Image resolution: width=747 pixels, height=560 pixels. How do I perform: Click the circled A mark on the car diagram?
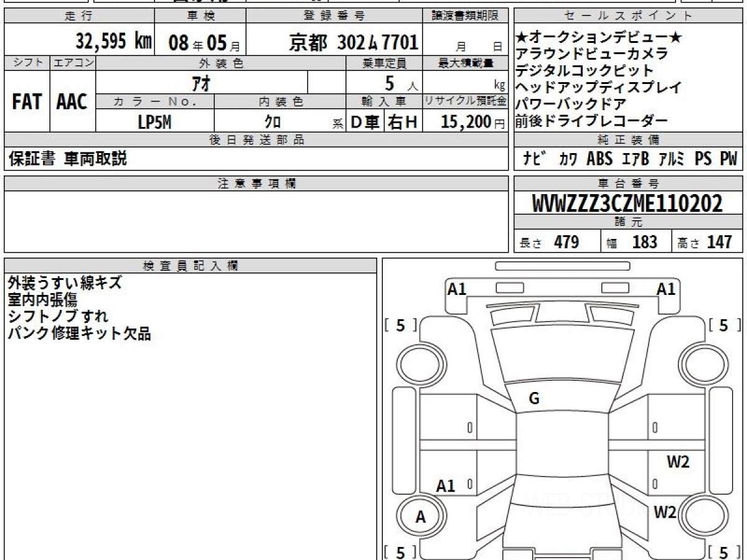(421, 516)
